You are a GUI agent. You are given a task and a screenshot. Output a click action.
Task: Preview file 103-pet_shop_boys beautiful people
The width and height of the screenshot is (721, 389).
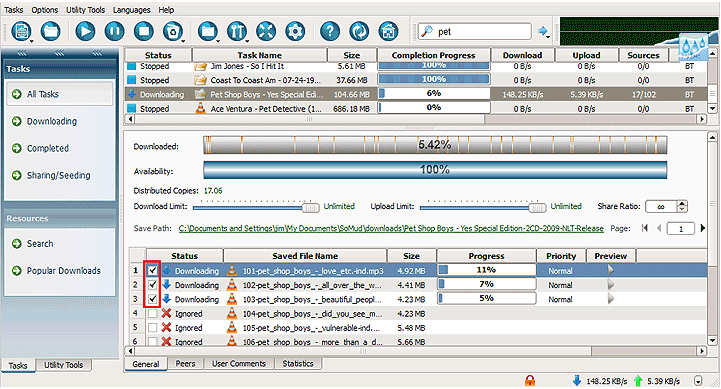pyautogui.click(x=610, y=299)
